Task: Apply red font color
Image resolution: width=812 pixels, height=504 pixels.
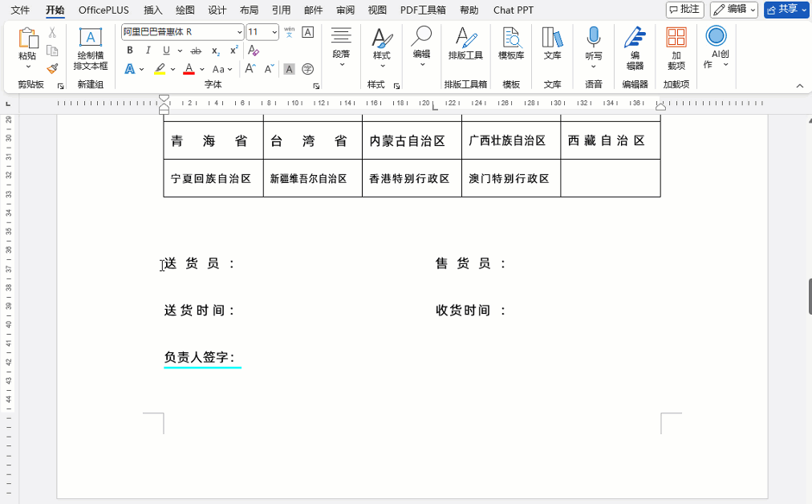Action: point(189,69)
